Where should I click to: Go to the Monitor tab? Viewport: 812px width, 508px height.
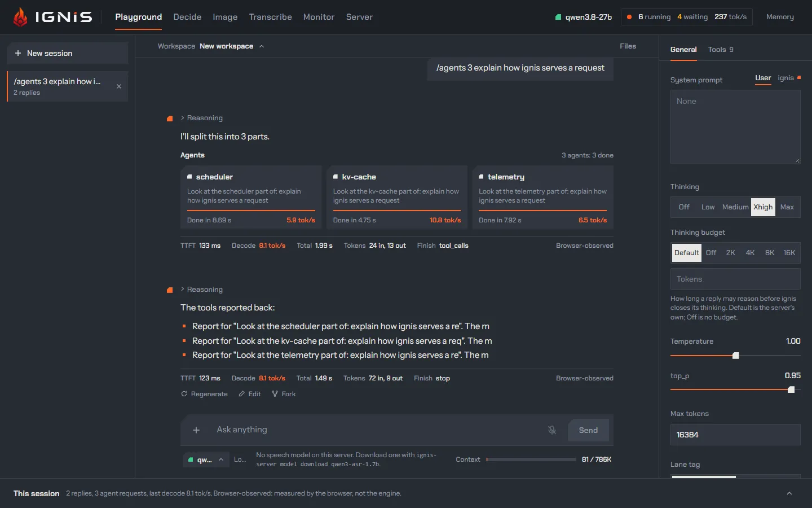click(319, 17)
